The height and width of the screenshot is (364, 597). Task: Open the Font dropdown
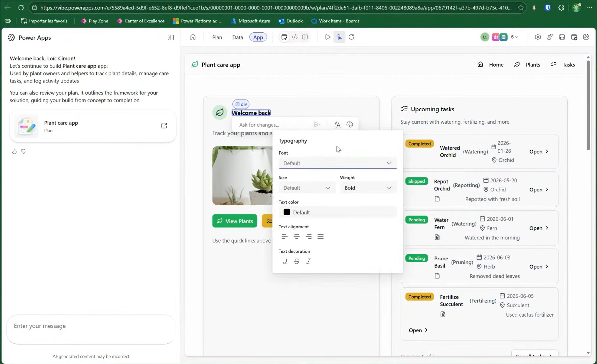coord(337,163)
